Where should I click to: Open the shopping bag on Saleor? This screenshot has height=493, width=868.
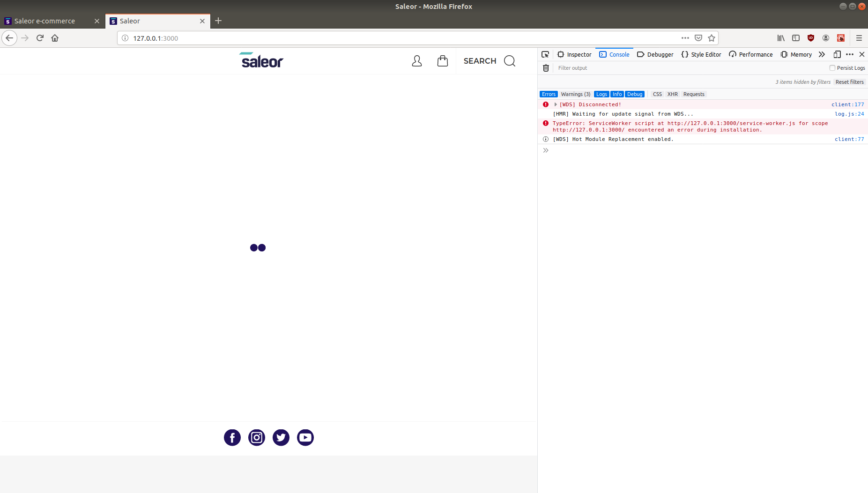coord(442,60)
